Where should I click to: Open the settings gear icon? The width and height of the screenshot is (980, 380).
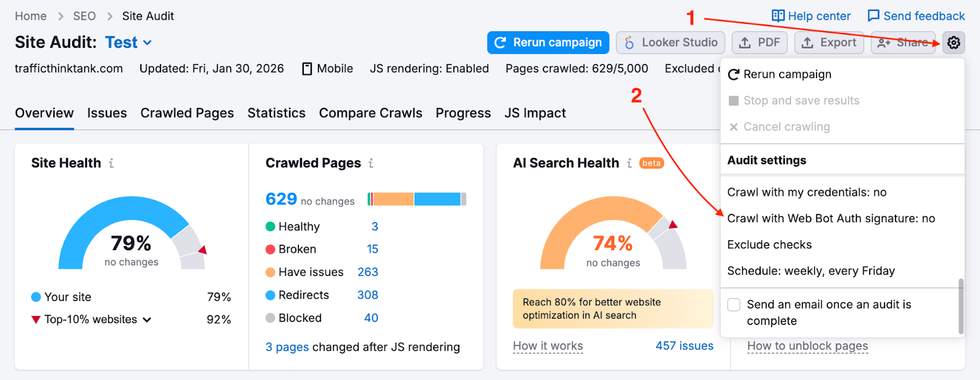coord(954,43)
